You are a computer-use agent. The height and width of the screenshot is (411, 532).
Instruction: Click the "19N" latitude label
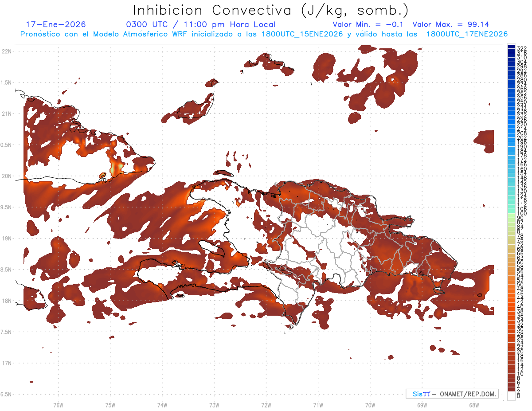(x=7, y=239)
